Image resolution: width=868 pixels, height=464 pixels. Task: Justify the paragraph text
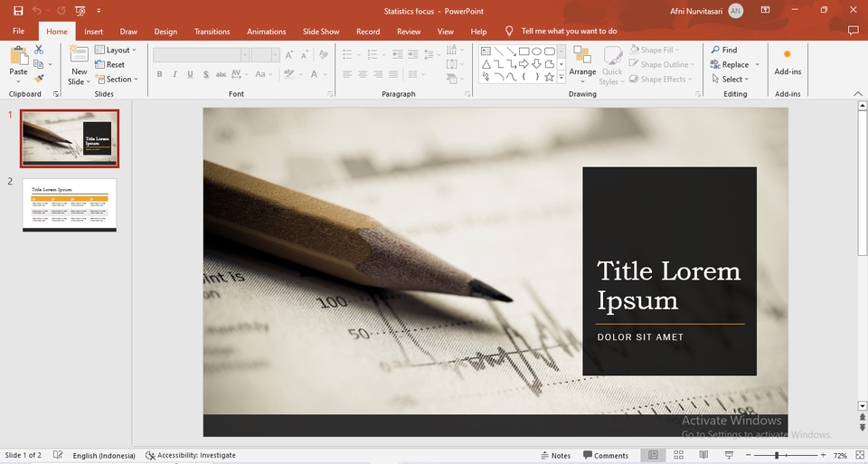click(x=393, y=74)
